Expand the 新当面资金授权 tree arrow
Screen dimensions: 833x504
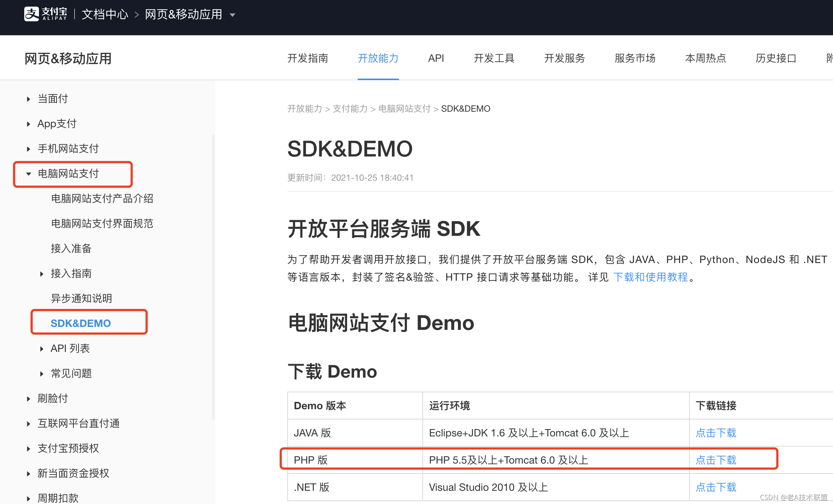pos(28,474)
